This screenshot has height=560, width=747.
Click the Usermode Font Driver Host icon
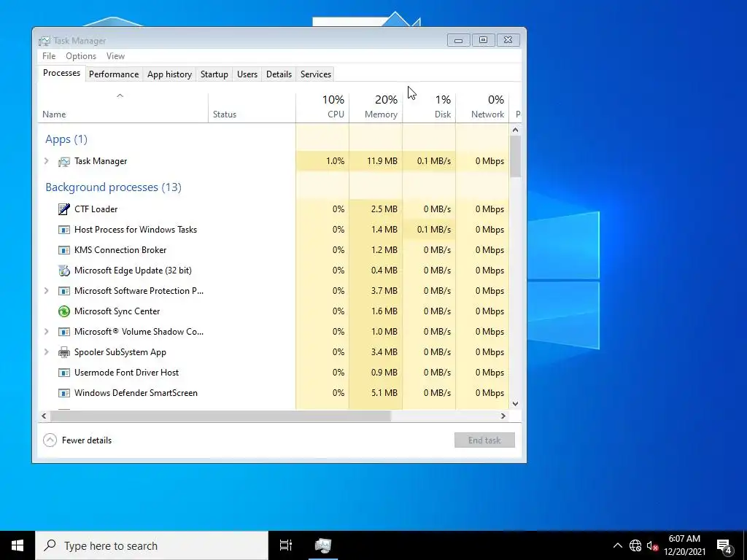(x=64, y=373)
